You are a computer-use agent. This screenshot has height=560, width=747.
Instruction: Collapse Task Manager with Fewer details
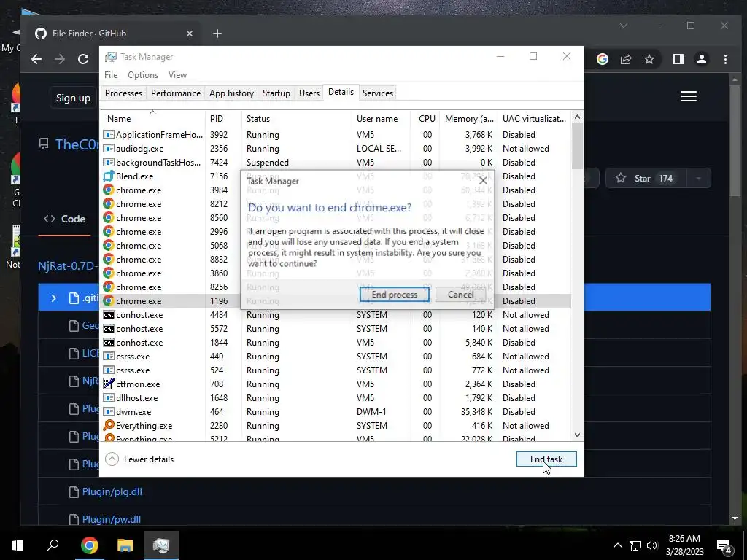pos(139,459)
